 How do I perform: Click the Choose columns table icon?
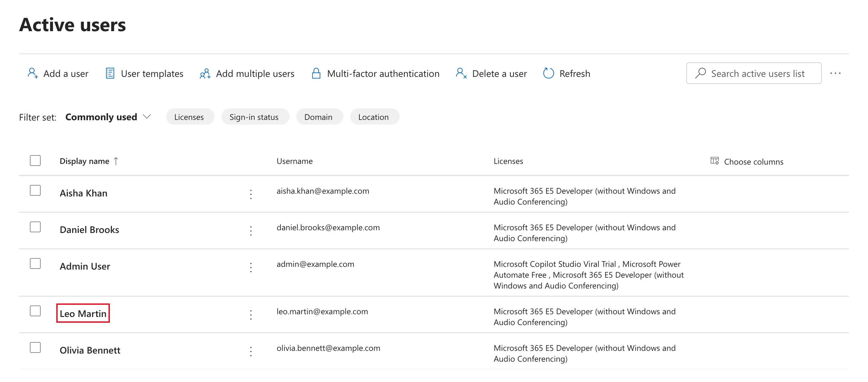(715, 161)
